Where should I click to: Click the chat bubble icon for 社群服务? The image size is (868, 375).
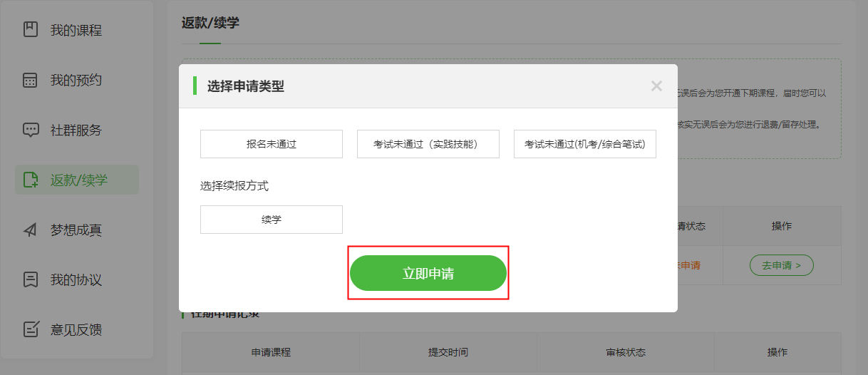(30, 130)
